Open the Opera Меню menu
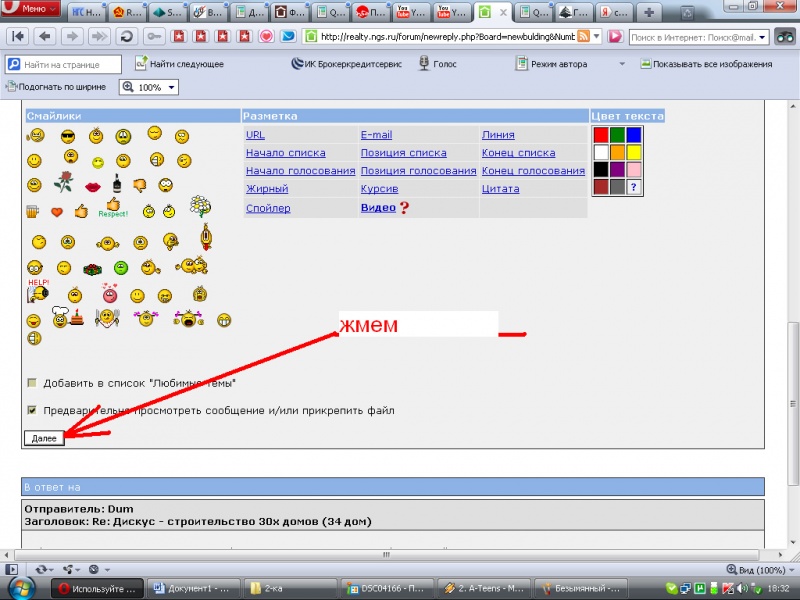 (30, 8)
